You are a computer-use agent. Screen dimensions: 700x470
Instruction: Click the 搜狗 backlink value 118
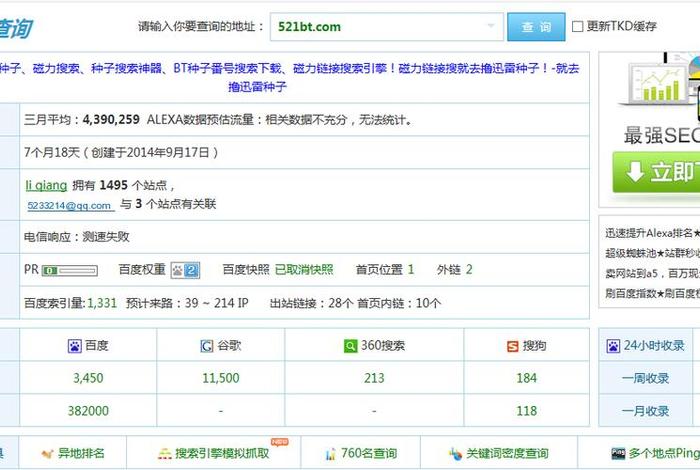(x=526, y=411)
